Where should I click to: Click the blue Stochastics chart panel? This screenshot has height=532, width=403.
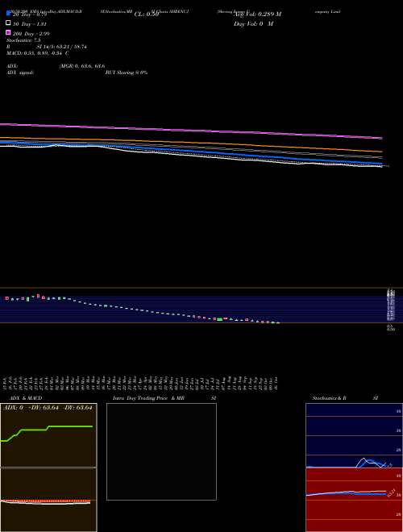[x=354, y=435]
